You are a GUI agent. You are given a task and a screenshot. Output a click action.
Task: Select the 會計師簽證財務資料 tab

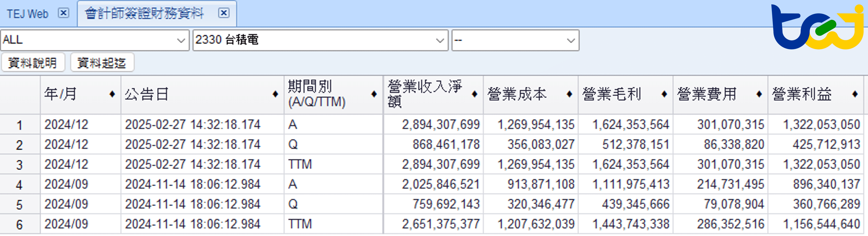tap(144, 14)
